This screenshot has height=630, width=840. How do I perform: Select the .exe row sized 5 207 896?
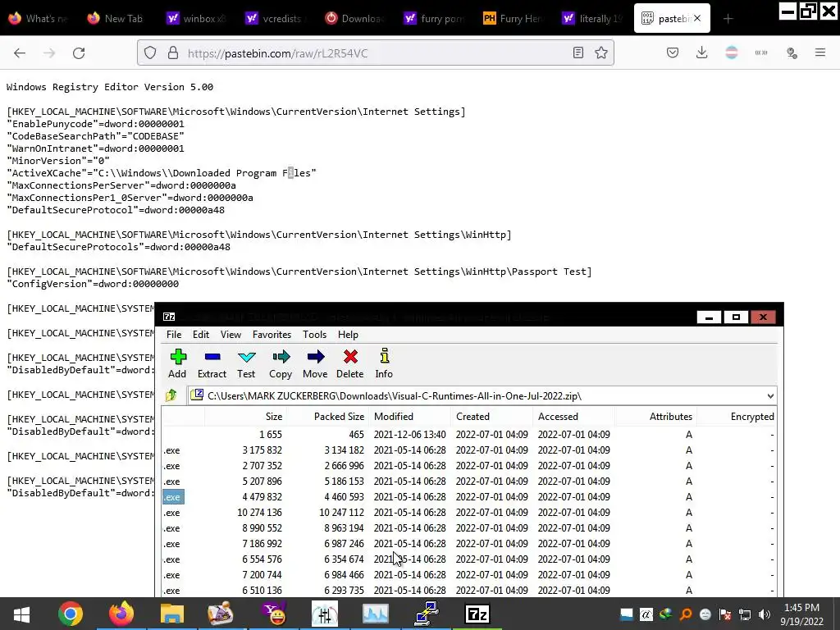[x=468, y=481]
